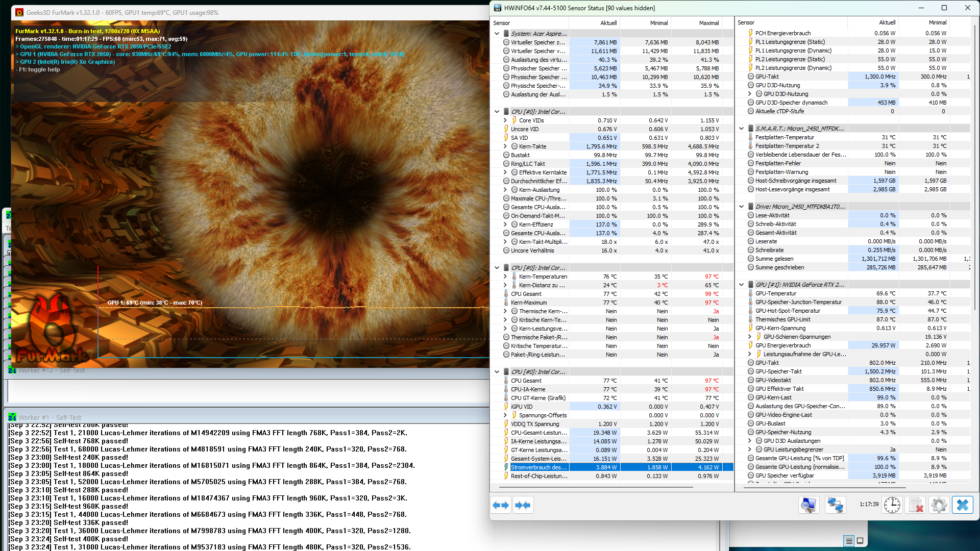The height and width of the screenshot is (551, 980).
Task: Switch to the thumbnail view icon
Action: 860,541
